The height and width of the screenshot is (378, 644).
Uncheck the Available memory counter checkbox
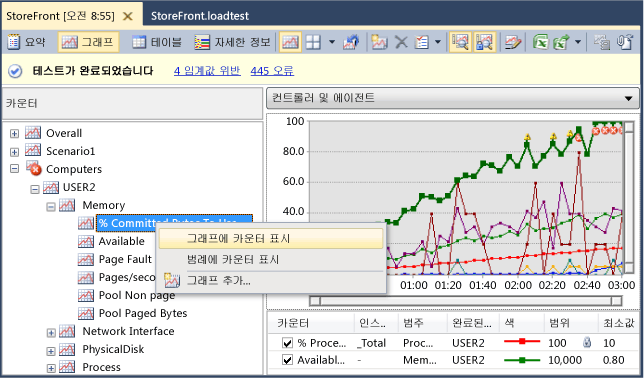pos(288,360)
